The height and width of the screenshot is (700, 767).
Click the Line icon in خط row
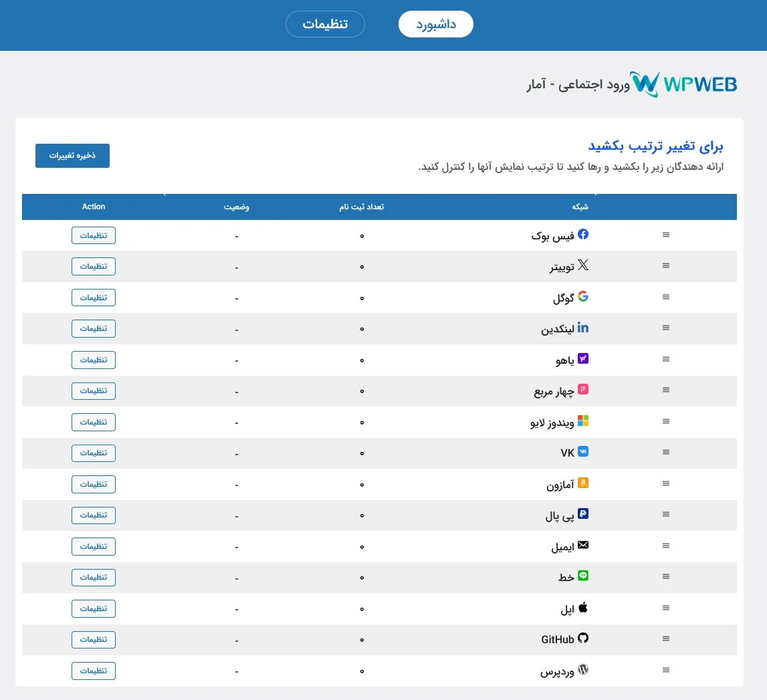[x=582, y=576]
